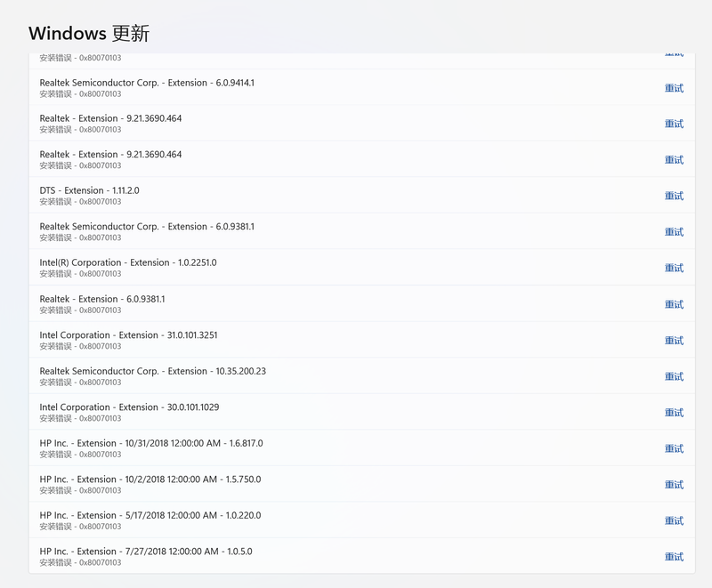The width and height of the screenshot is (712, 588).
Task: Click the Realtek Semiconductor 10.35.200.23 entry title
Action: 152,371
